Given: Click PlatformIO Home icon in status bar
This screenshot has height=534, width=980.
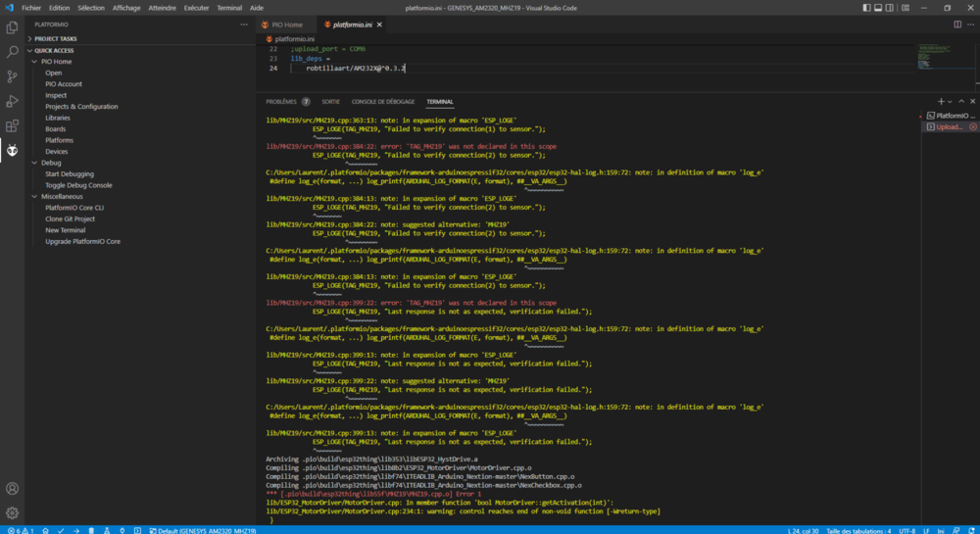Looking at the screenshot, I should click(45, 530).
